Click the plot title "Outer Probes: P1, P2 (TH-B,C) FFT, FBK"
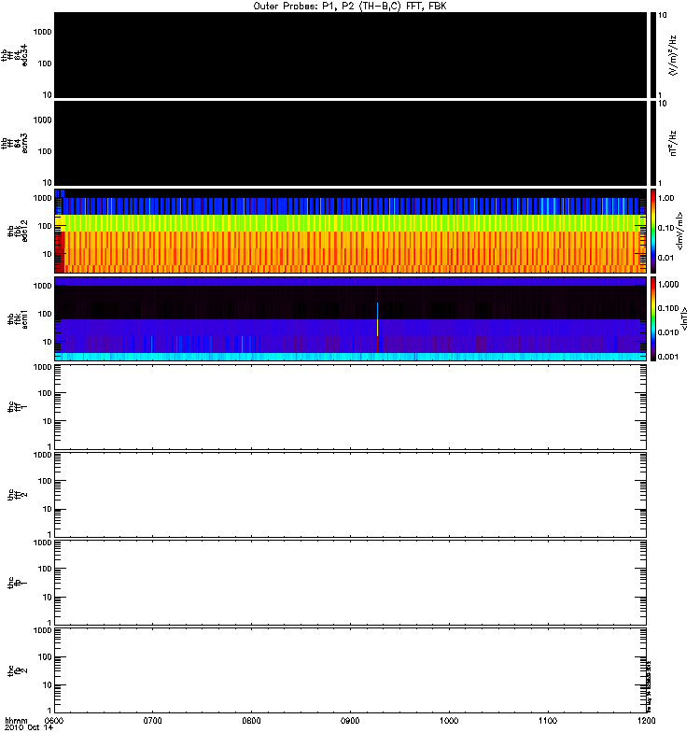This screenshot has height=747, width=700. [350, 7]
